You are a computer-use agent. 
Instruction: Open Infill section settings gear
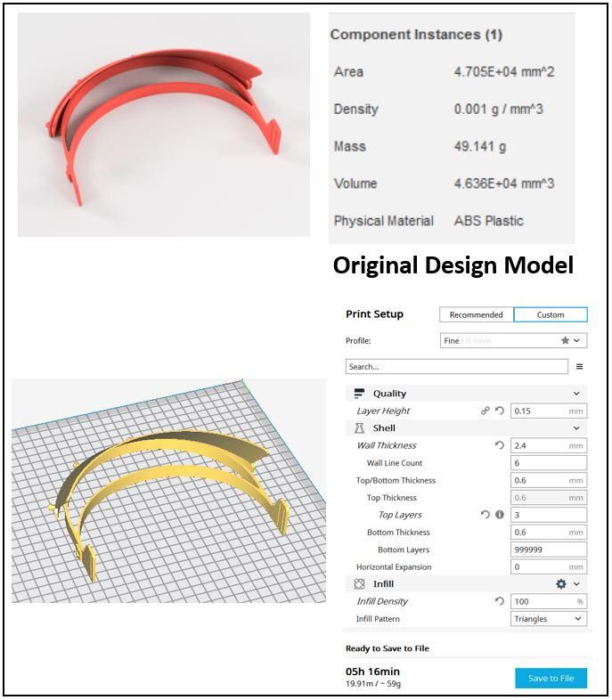[x=561, y=584]
